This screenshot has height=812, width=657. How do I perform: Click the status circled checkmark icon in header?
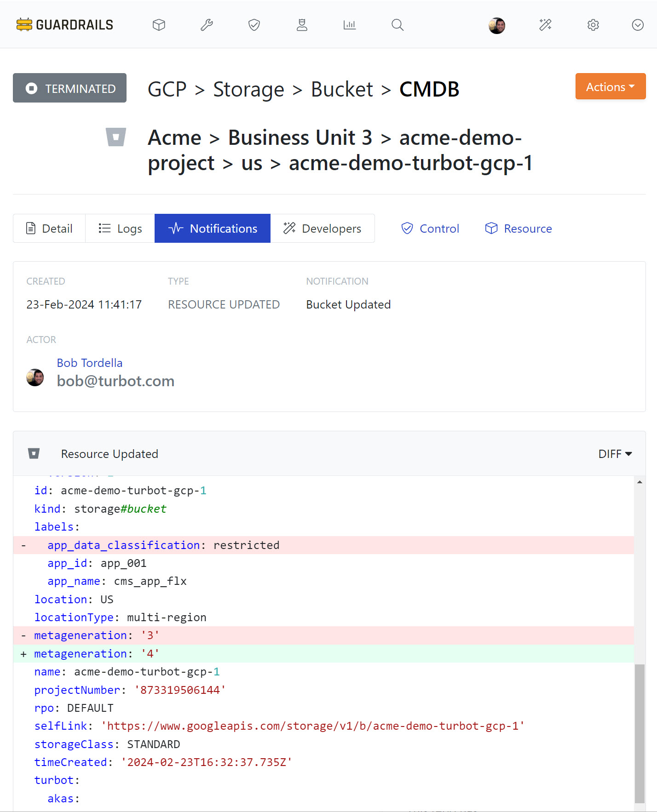(x=638, y=24)
